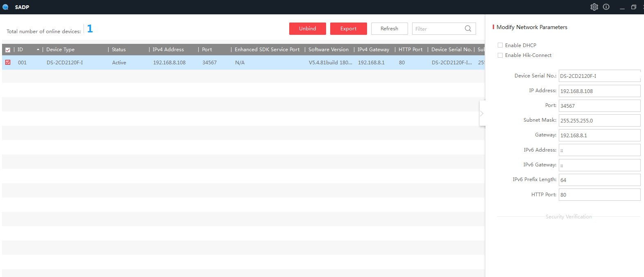Click the IP Address field 192.168.8.108
This screenshot has width=644, height=277.
click(599, 91)
